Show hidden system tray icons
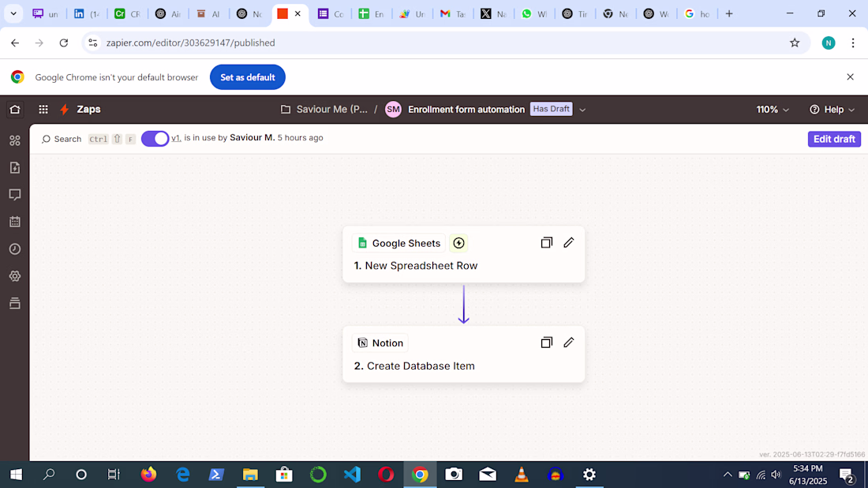This screenshot has height=488, width=868. click(x=728, y=475)
